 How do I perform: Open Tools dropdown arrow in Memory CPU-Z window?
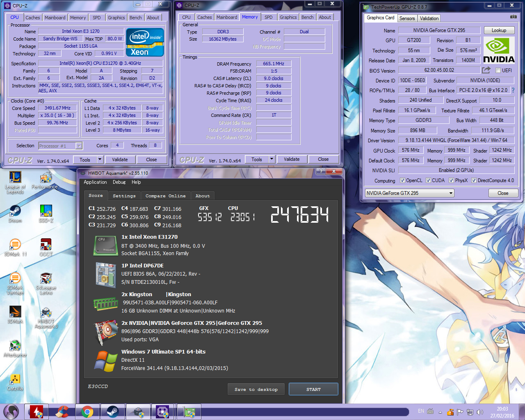pos(272,159)
